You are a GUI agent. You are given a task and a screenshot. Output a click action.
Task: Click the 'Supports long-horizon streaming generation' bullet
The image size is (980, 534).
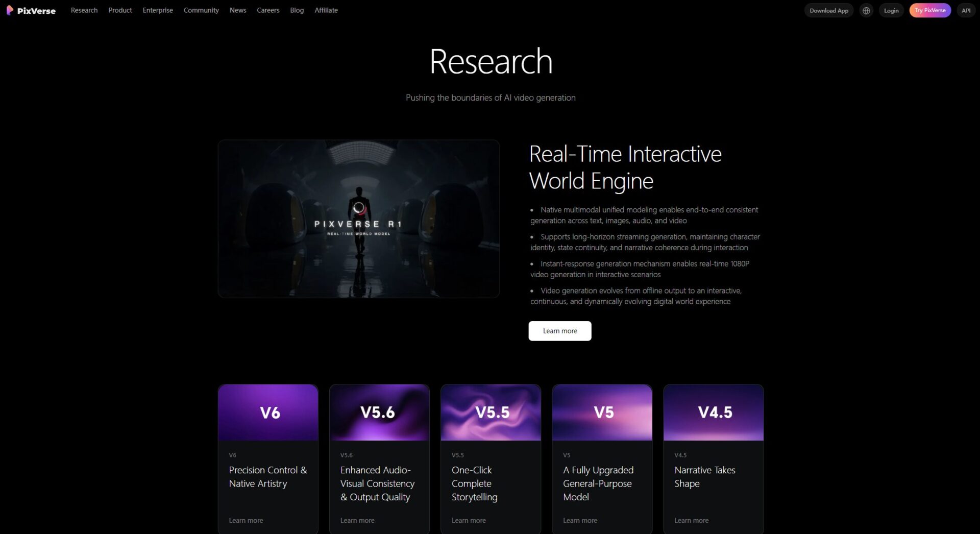pyautogui.click(x=645, y=242)
